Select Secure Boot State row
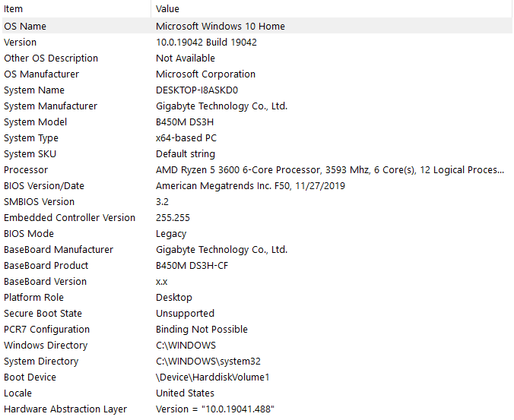The height and width of the screenshot is (420, 514). coord(257,314)
